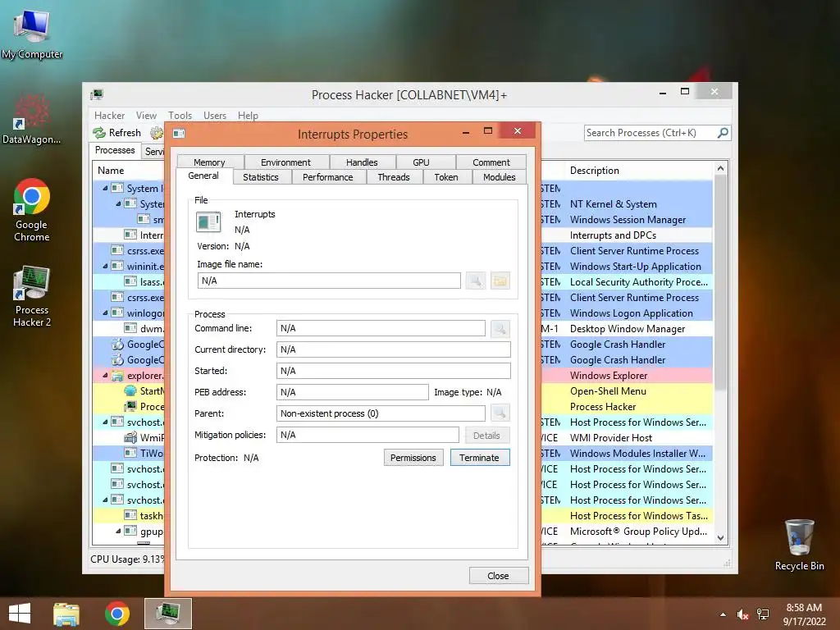The height and width of the screenshot is (630, 840).
Task: Open the Windows Start button
Action: 20,614
